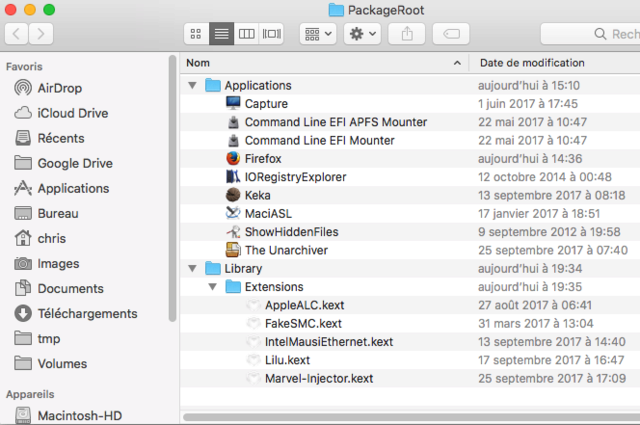The image size is (640, 425).
Task: Select the IORegistryExplorer icon
Action: (x=233, y=177)
